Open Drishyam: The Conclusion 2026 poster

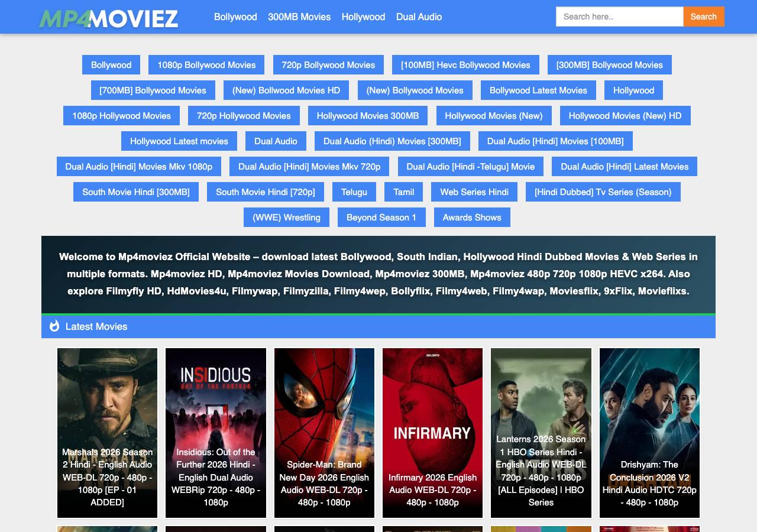tap(649, 433)
